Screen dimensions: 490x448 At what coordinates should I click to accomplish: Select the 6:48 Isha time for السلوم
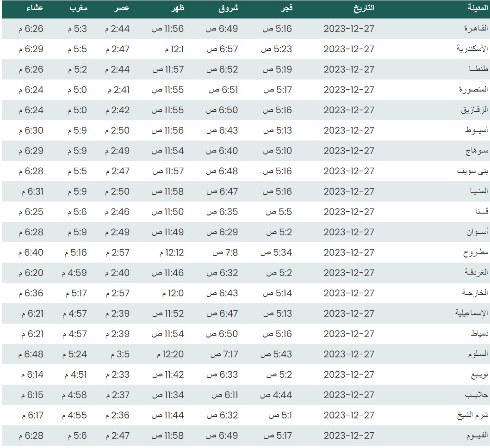tap(31, 354)
